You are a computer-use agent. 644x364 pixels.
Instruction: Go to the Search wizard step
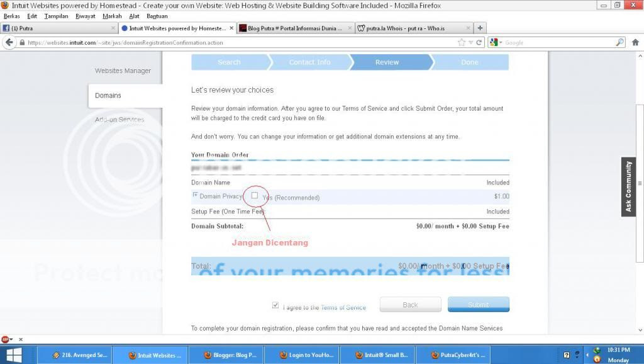click(x=229, y=62)
